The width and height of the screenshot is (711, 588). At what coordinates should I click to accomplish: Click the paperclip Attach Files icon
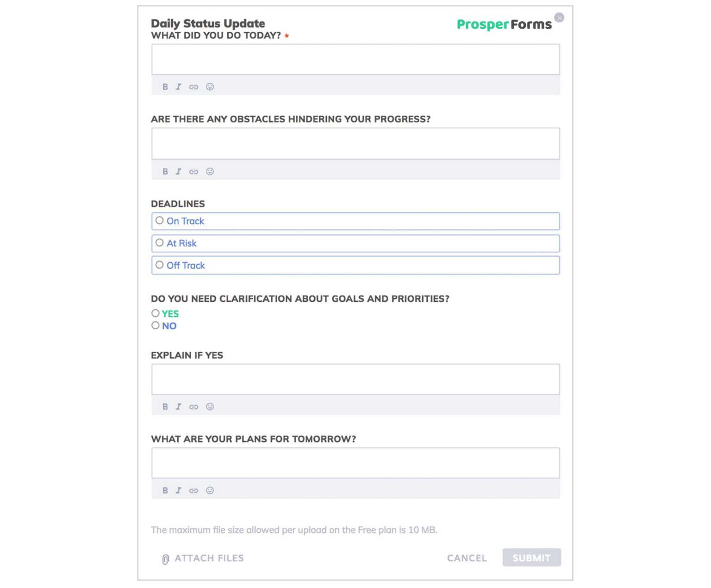pyautogui.click(x=165, y=559)
